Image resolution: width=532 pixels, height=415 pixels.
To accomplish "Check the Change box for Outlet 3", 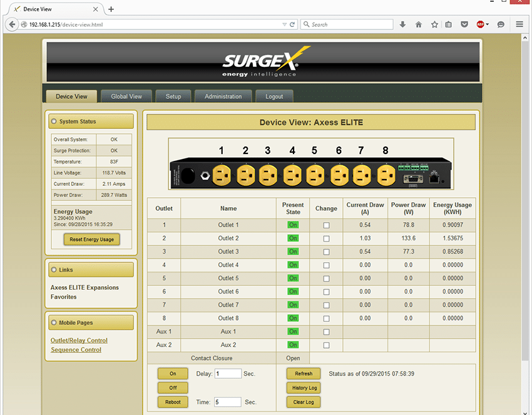I will pyautogui.click(x=326, y=252).
